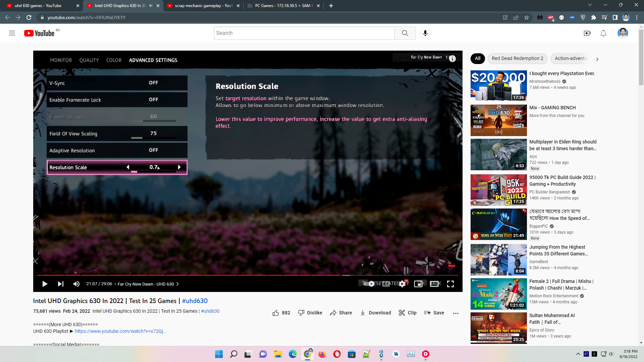Open the ZIP extension icon

(572, 17)
